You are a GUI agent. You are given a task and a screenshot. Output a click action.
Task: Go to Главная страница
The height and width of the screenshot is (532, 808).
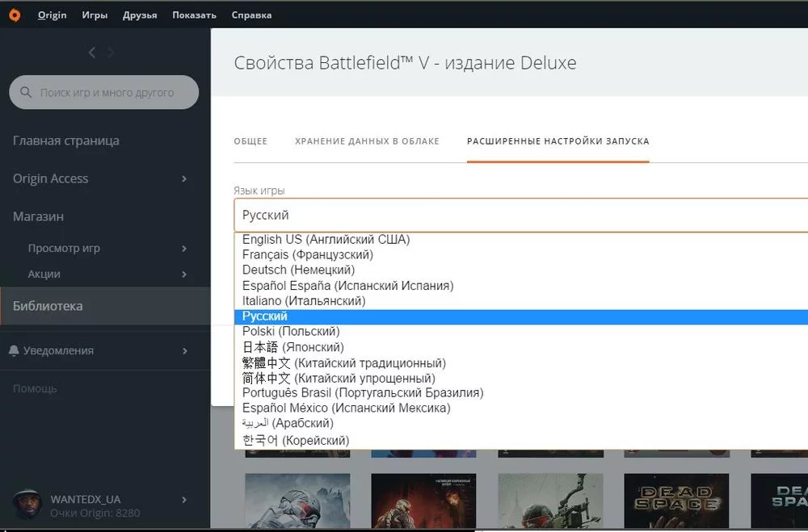(66, 140)
